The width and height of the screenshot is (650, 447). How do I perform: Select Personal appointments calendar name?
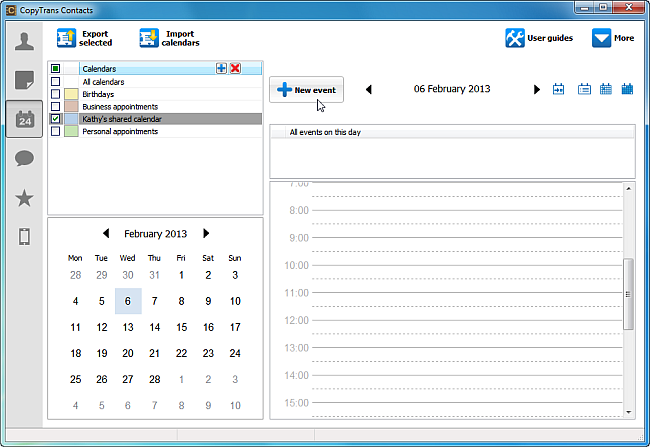120,131
